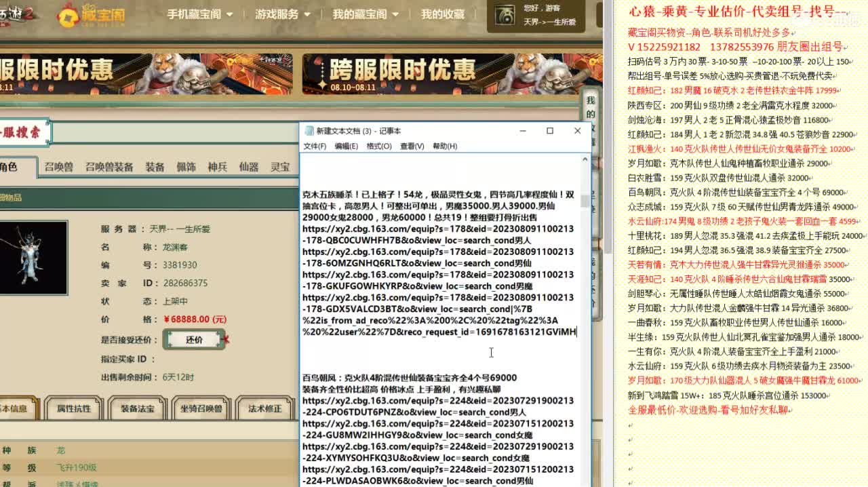Click right document title 心猿-乘黄-专业估价
Viewport: 868px width, 487px height.
[x=738, y=12]
